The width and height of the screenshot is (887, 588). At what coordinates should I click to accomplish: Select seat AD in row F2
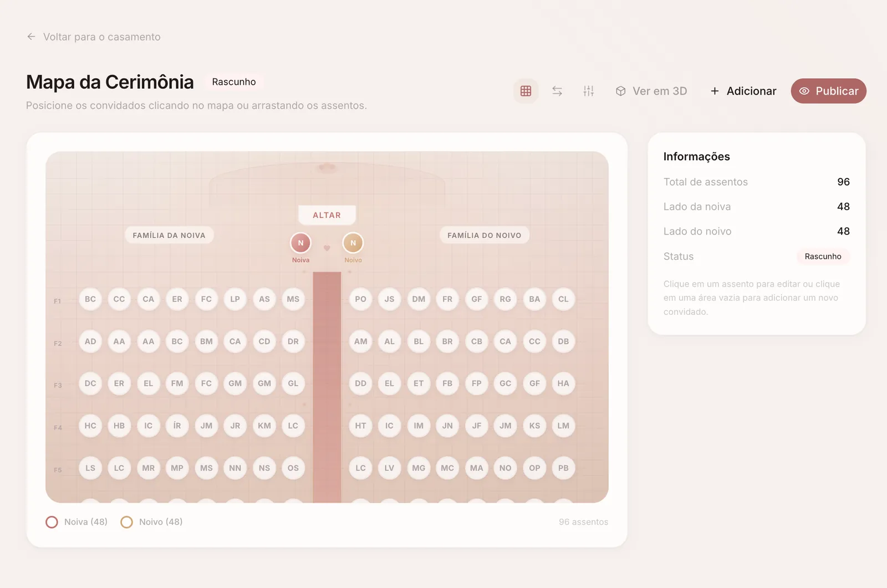(x=90, y=341)
